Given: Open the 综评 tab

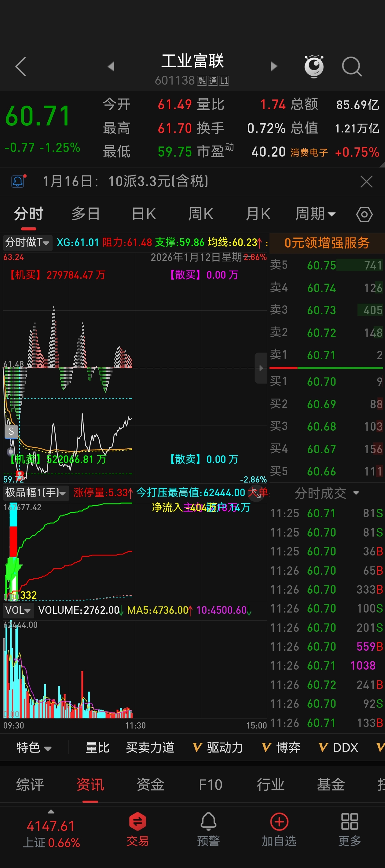Looking at the screenshot, I should coord(30,784).
